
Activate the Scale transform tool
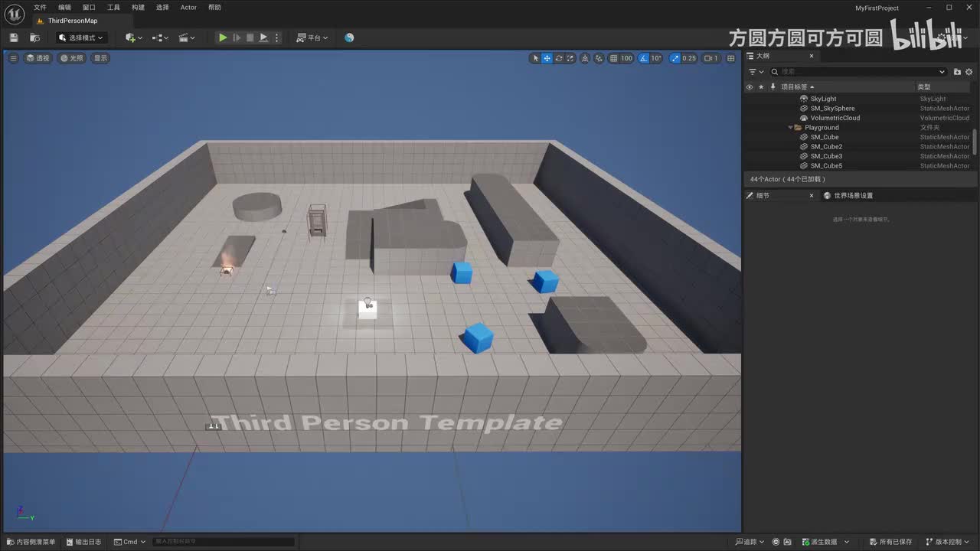570,58
